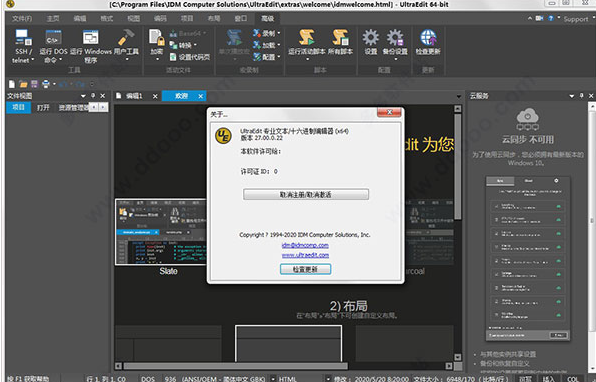The height and width of the screenshot is (382, 596).
Task: Select the 高级 ribbon tab
Action: click(x=268, y=18)
